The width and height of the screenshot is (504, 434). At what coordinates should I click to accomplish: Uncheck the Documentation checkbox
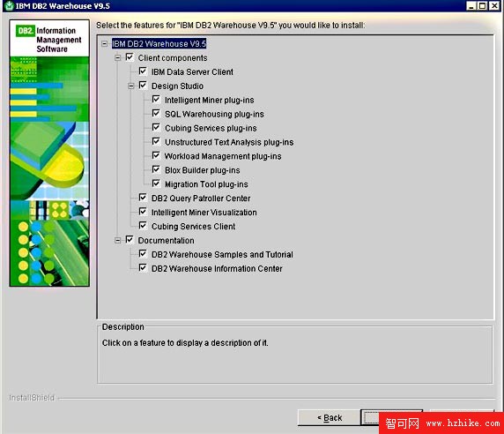coord(130,240)
